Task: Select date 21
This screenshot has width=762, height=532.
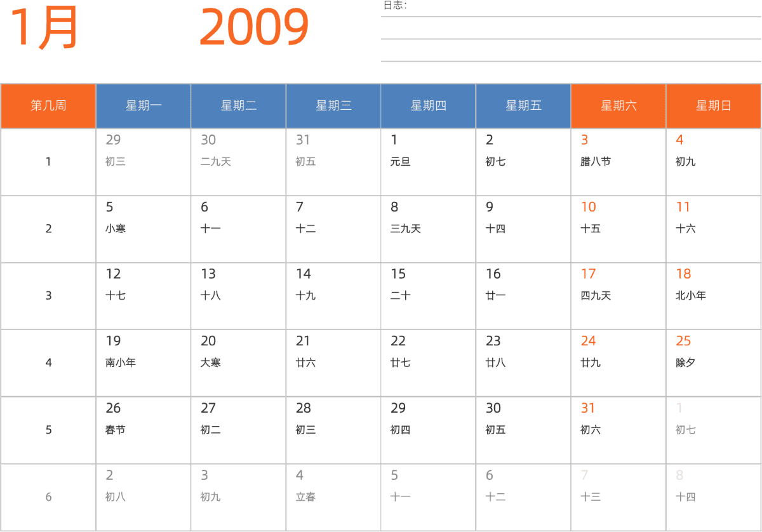Action: (304, 342)
